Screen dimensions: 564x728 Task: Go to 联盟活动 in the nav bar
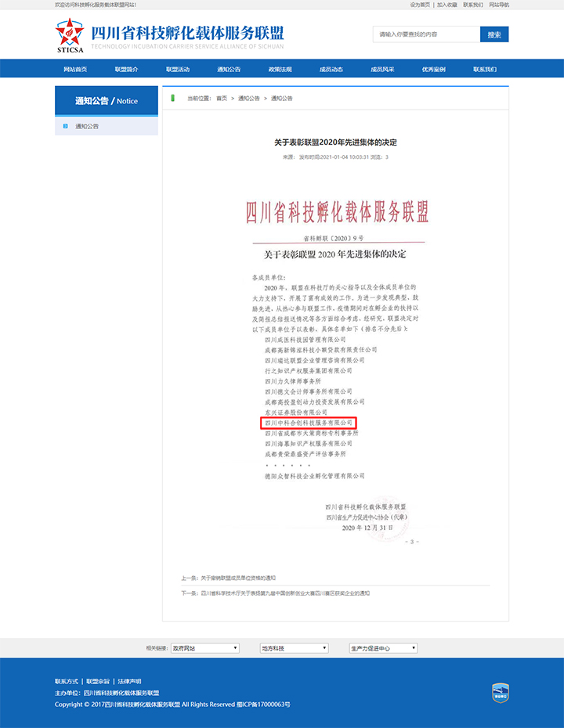tap(178, 69)
